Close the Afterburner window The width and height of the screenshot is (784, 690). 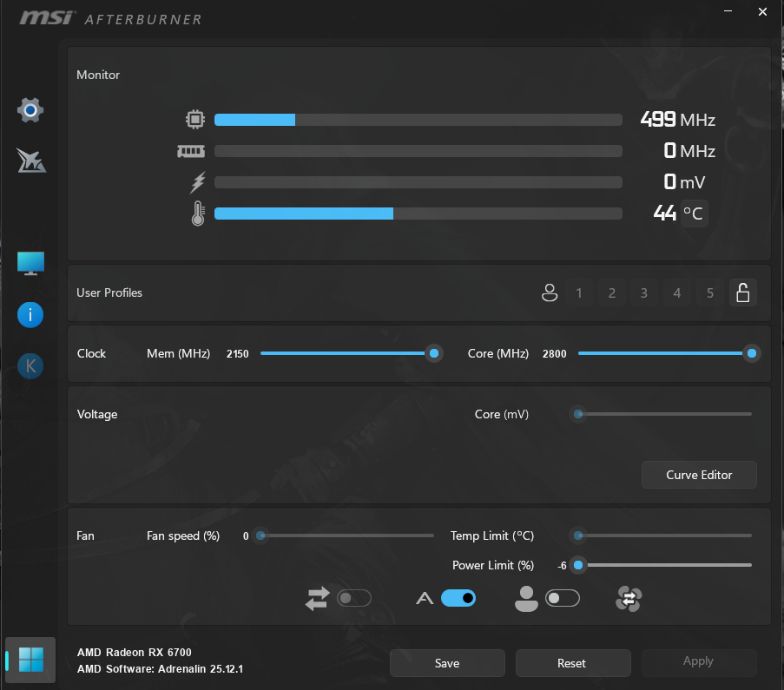[x=762, y=11]
